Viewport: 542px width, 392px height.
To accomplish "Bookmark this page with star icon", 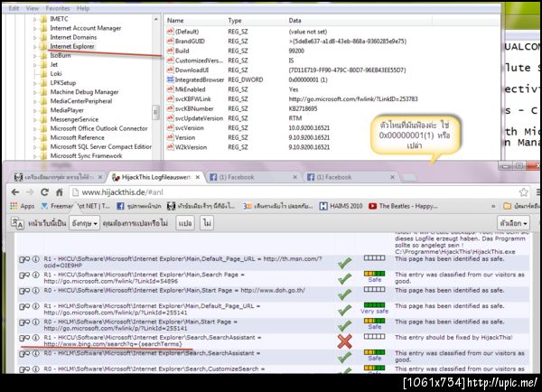I will point(523,192).
